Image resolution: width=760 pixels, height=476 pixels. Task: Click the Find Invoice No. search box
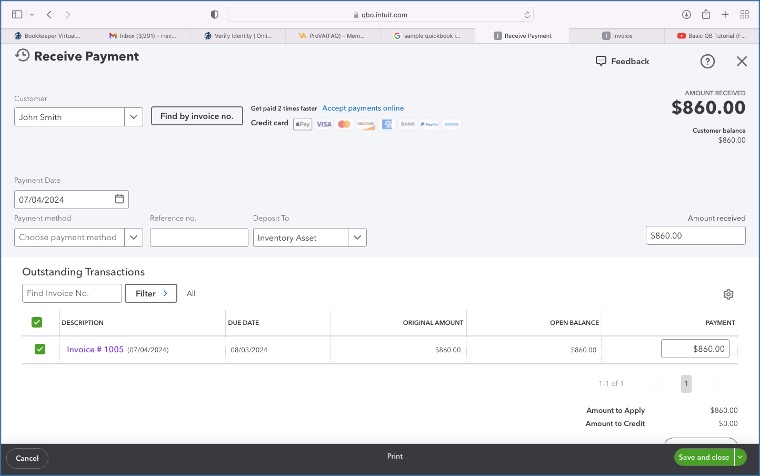(x=72, y=293)
